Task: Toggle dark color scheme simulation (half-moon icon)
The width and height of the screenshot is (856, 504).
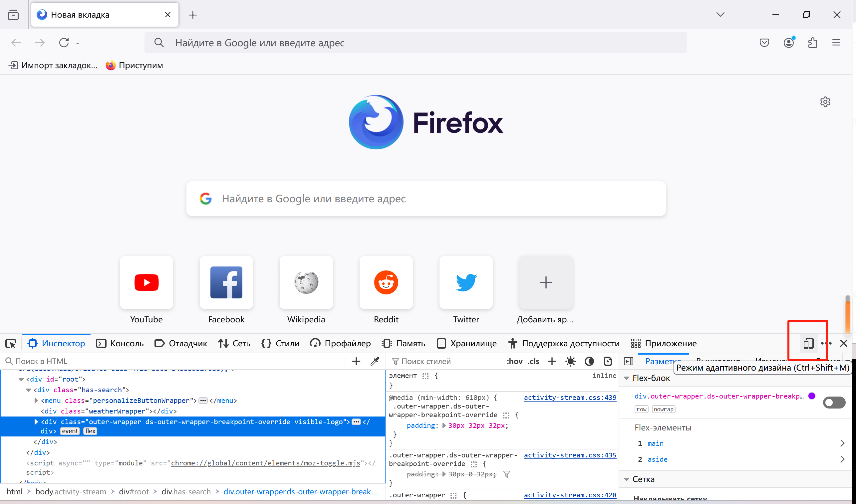Action: pos(589,361)
